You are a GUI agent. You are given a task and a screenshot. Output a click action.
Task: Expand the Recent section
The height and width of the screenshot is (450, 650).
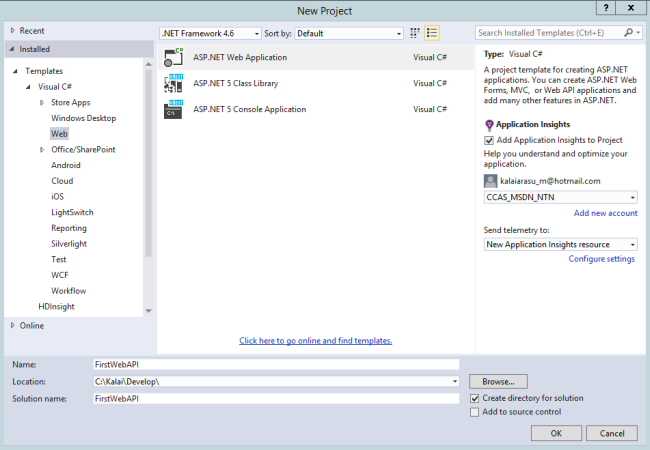(12, 31)
